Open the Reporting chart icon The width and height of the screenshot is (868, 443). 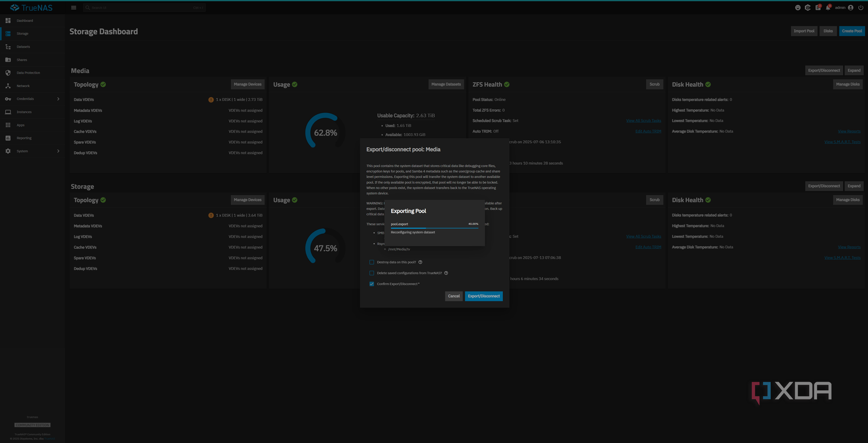[8, 138]
